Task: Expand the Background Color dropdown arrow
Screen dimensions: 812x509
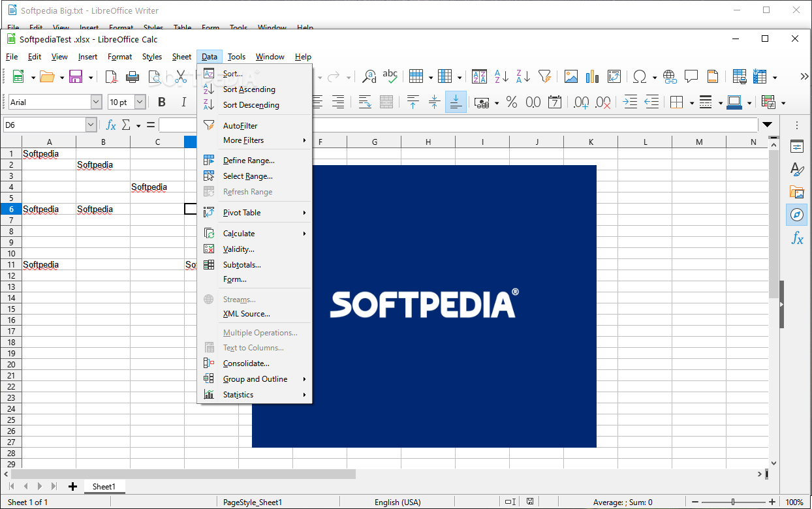Action: tap(749, 102)
